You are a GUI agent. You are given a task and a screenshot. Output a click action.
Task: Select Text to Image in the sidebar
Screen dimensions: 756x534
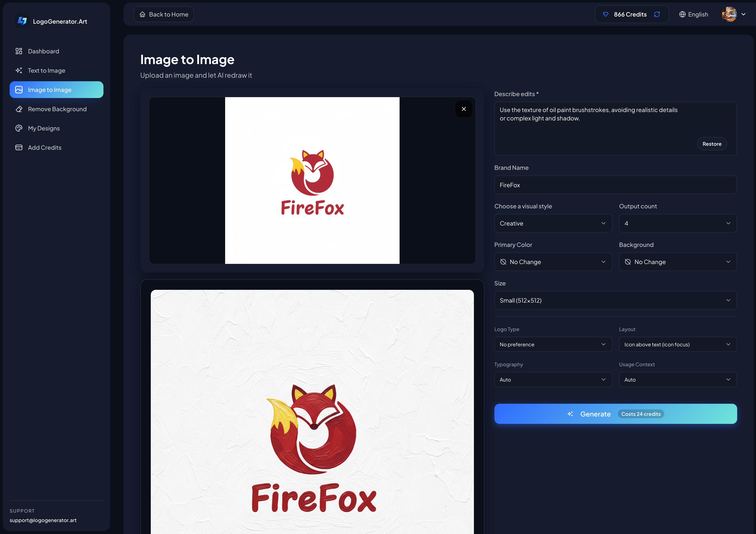(x=46, y=70)
